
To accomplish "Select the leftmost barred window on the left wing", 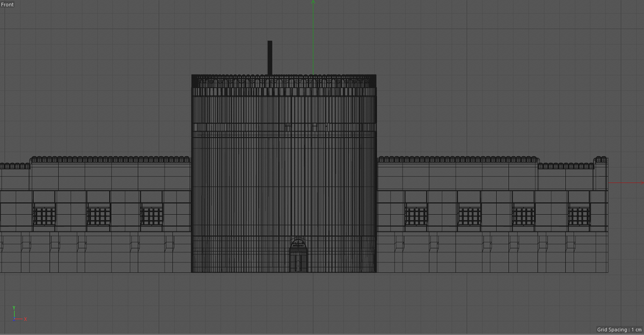I will coord(43,216).
